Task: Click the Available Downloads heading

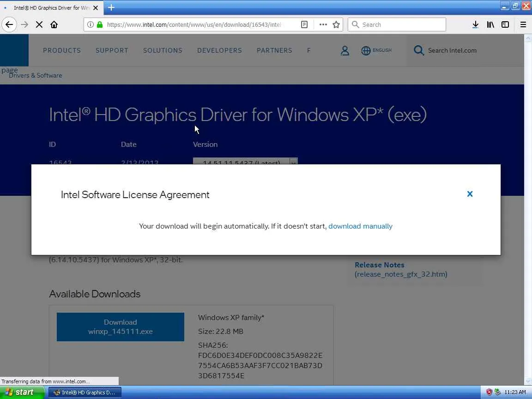Action: click(x=95, y=294)
